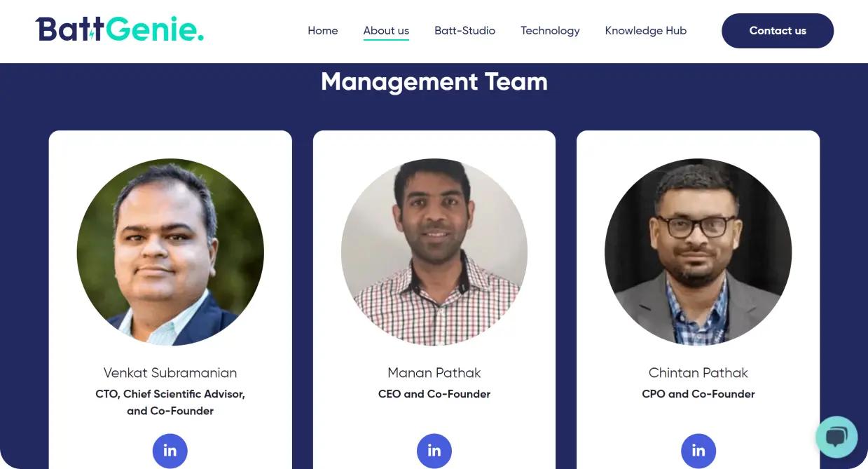Open the chat widget bubble
868x469 pixels.
[x=836, y=437]
